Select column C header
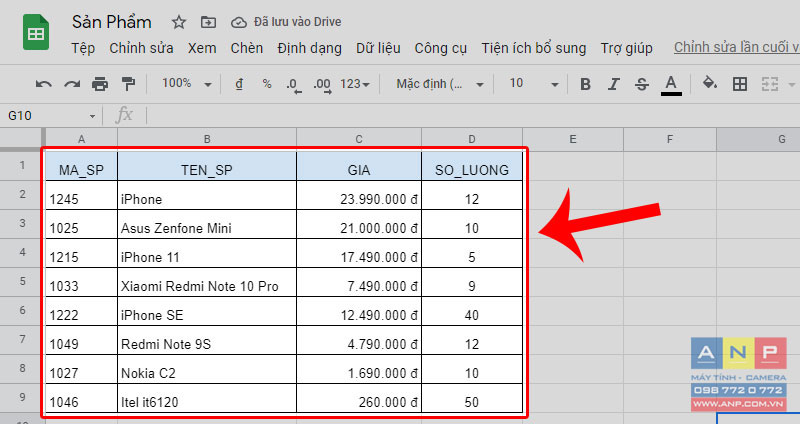The image size is (800, 424). pos(359,139)
